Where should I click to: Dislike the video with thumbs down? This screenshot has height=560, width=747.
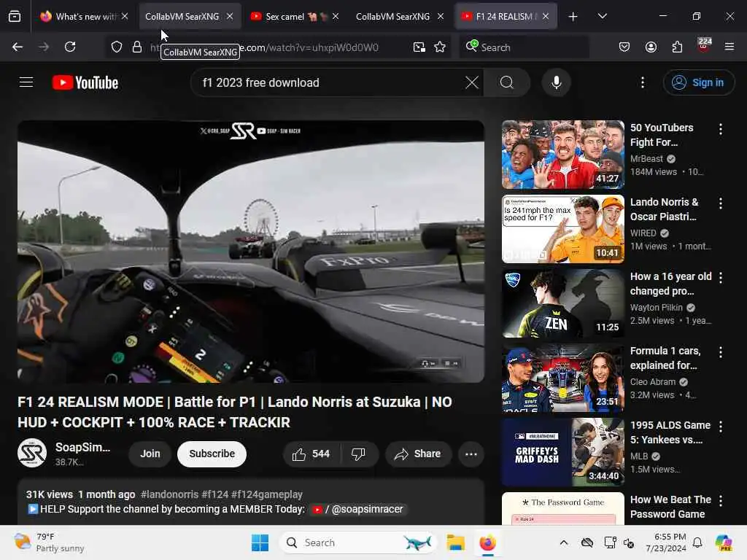[x=358, y=454]
